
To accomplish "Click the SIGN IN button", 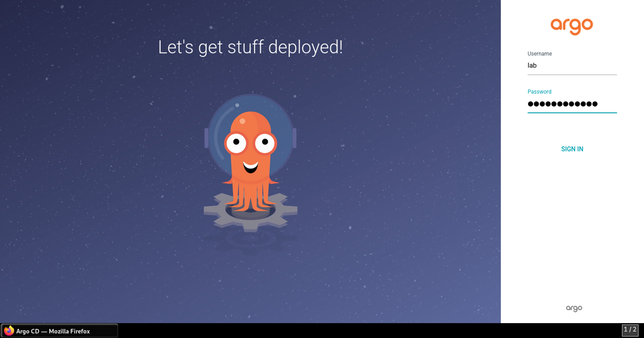I will click(572, 149).
